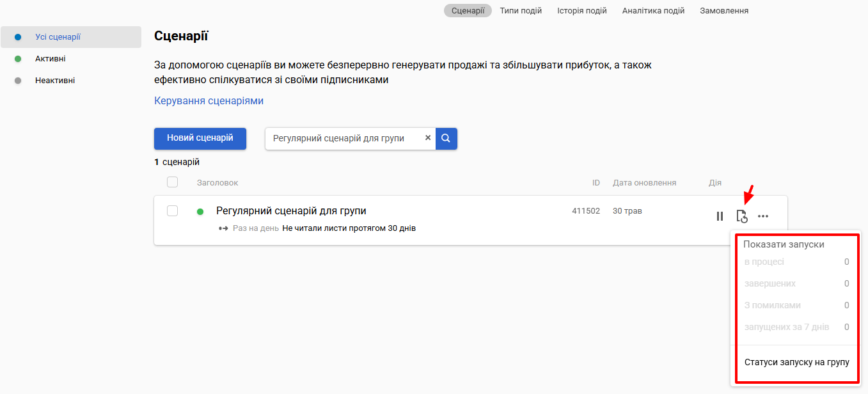Go to the Аналітика подій tab

(654, 11)
